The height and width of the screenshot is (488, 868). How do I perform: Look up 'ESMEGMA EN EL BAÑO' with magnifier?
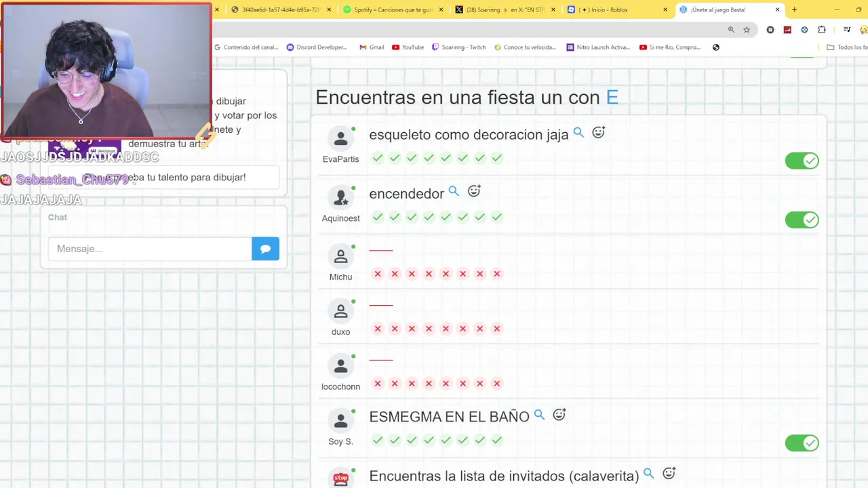539,415
